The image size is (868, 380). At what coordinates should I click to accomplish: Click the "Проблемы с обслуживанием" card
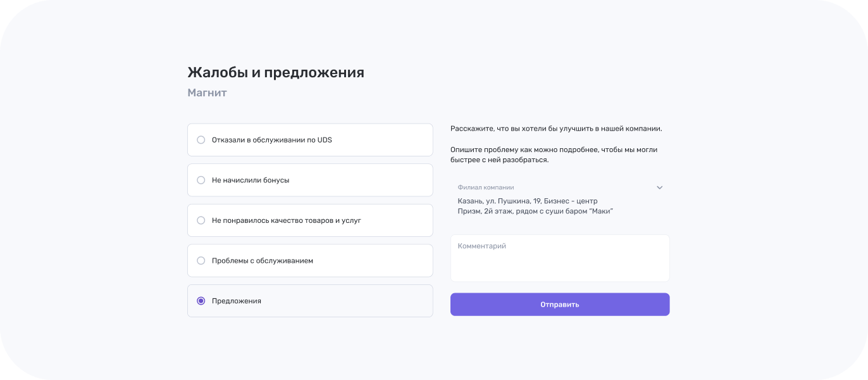[310, 260]
